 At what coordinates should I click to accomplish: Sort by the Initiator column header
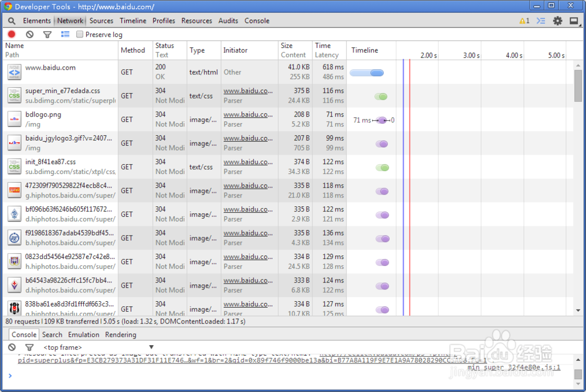250,50
